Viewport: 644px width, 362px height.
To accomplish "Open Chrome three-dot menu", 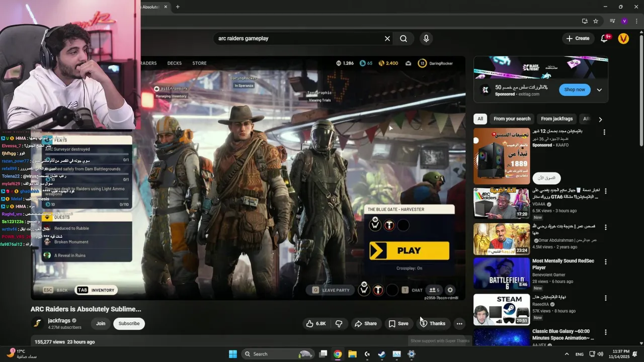I will (x=636, y=21).
